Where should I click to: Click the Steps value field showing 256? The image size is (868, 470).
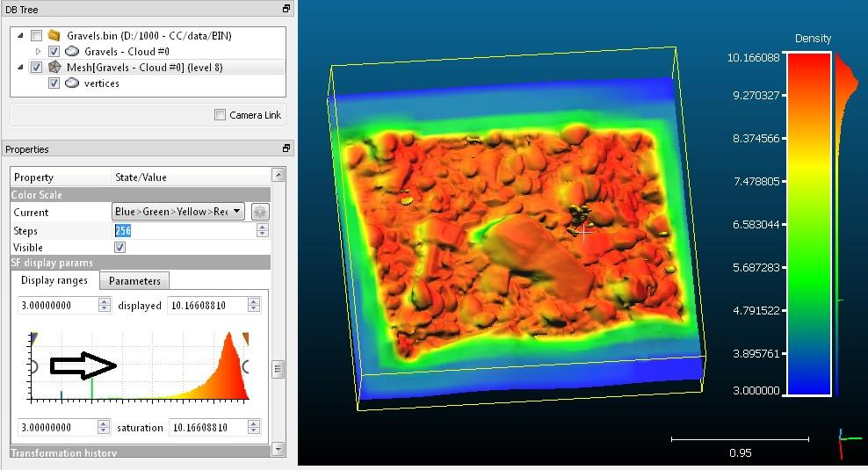184,230
